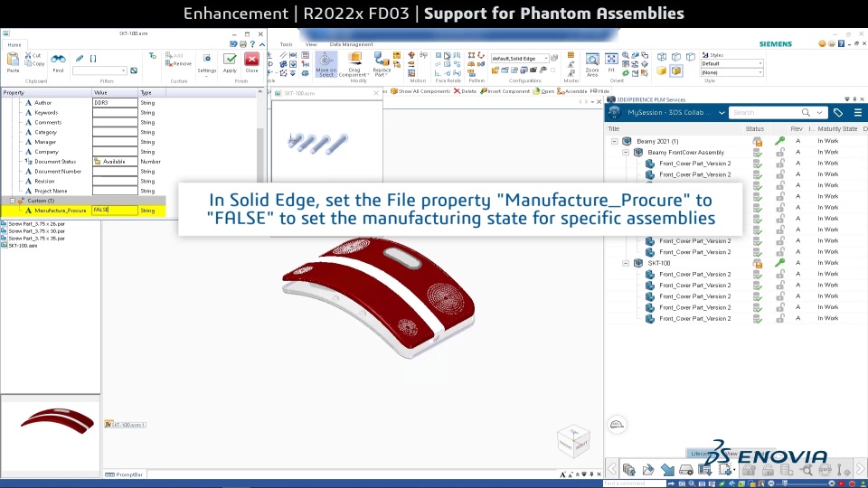Image resolution: width=868 pixels, height=488 pixels.
Task: Click the wireframe cube style icon
Action: click(x=662, y=57)
